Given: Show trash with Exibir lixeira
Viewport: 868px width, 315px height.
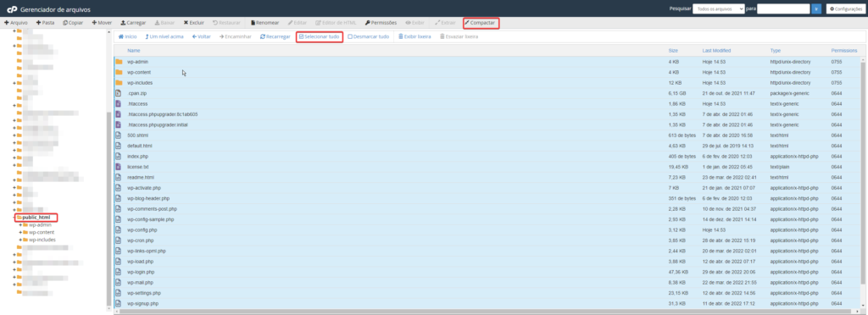Looking at the screenshot, I should tap(415, 36).
